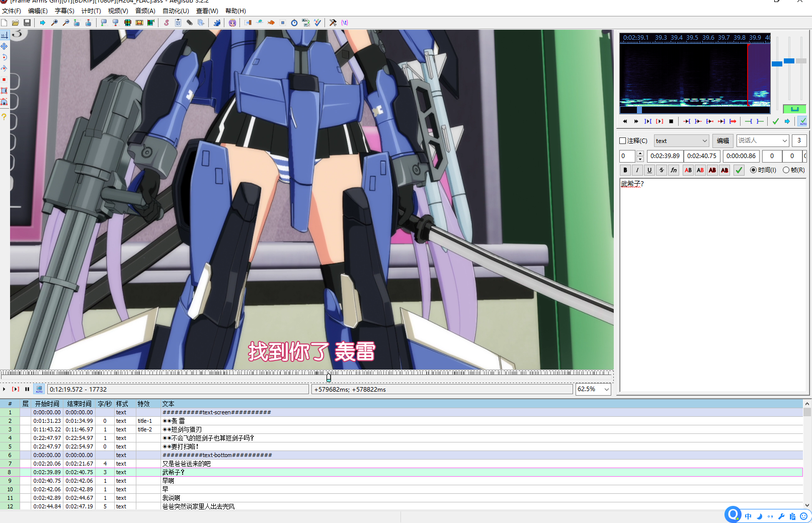
Task: Open a subtitle file from the toolbar
Action: (16, 23)
